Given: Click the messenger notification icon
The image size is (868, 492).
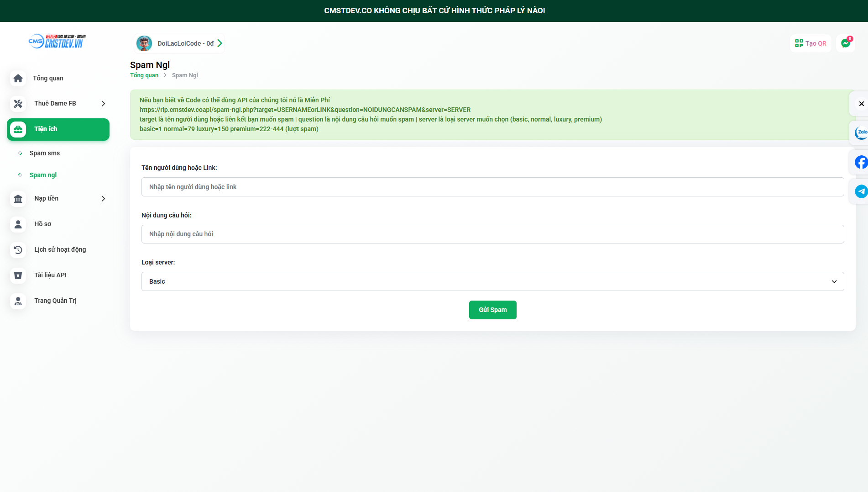Looking at the screenshot, I should [x=846, y=43].
